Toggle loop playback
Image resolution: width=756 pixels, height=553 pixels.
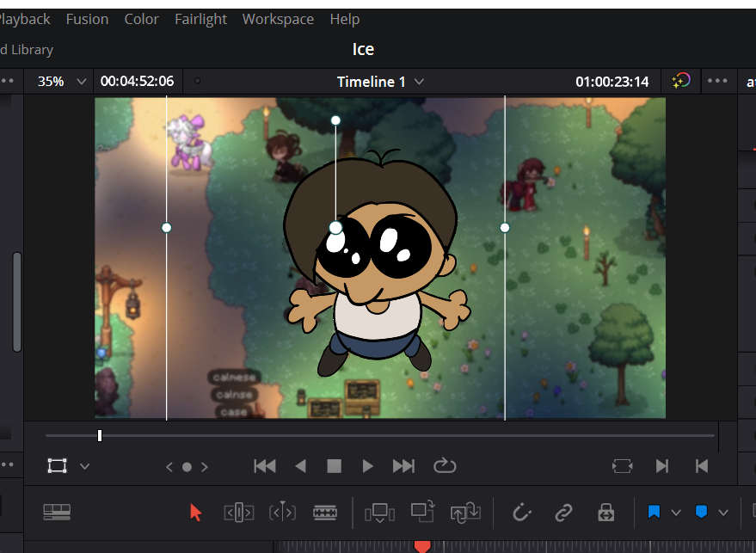pyautogui.click(x=445, y=466)
